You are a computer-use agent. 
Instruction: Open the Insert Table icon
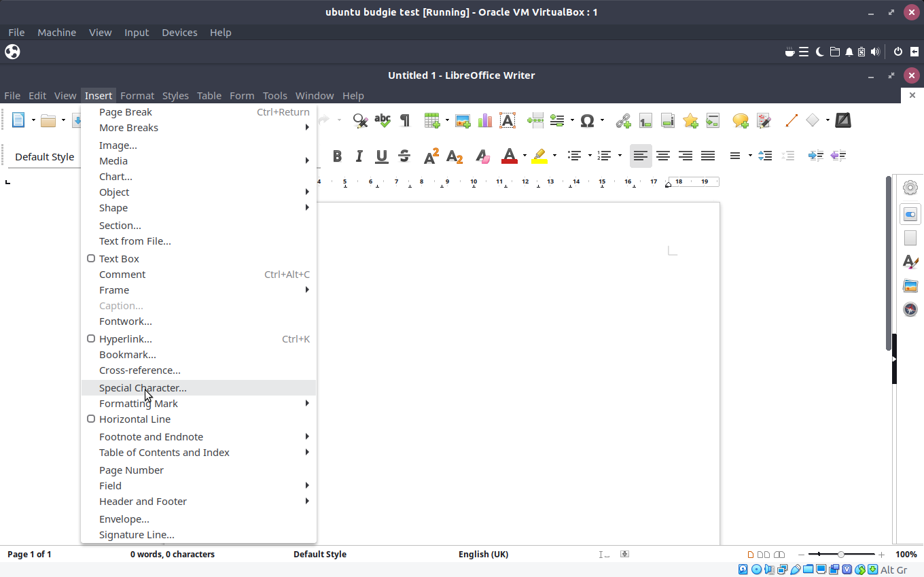tap(431, 120)
